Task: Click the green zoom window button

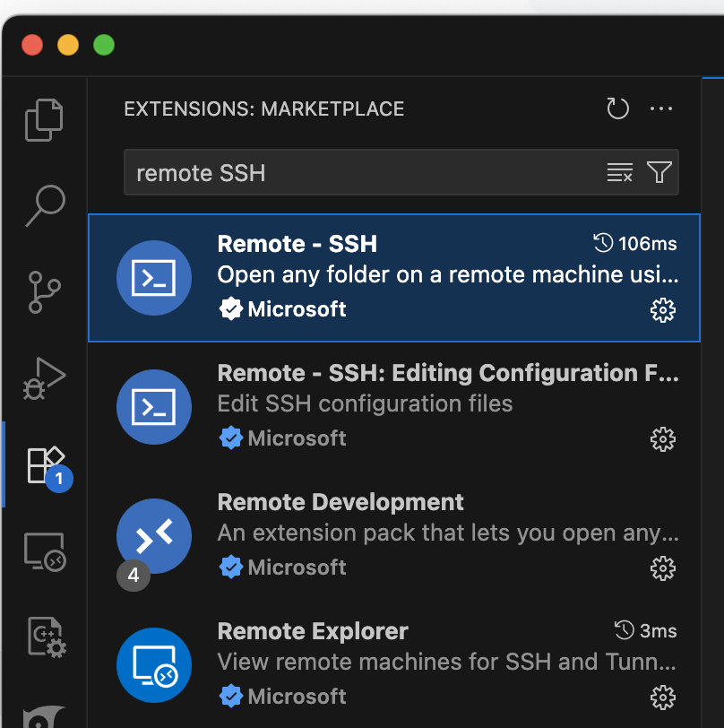Action: tap(104, 45)
